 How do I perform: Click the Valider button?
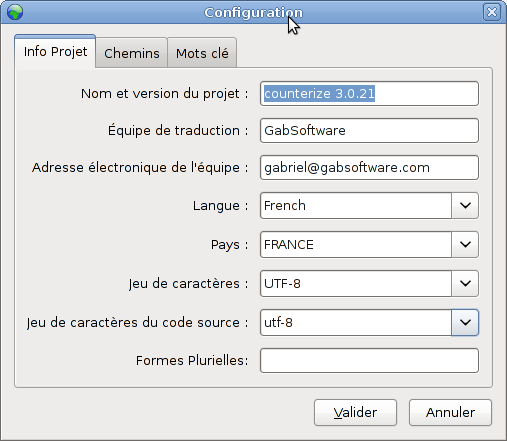[x=355, y=413]
